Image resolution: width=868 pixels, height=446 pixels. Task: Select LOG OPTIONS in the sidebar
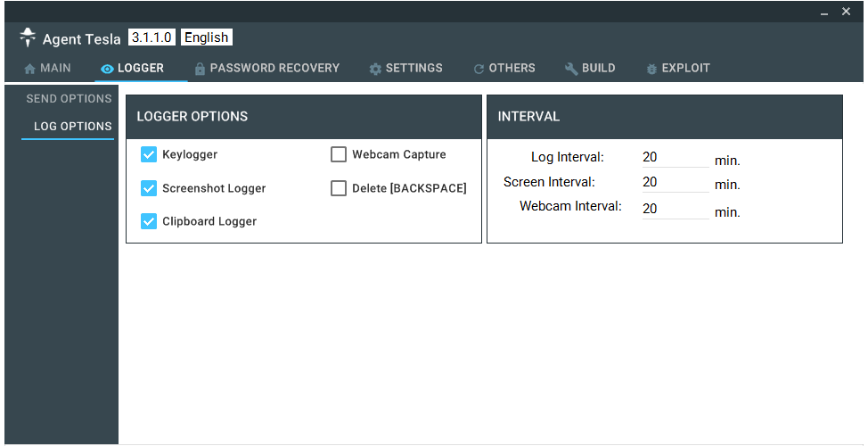coord(72,127)
